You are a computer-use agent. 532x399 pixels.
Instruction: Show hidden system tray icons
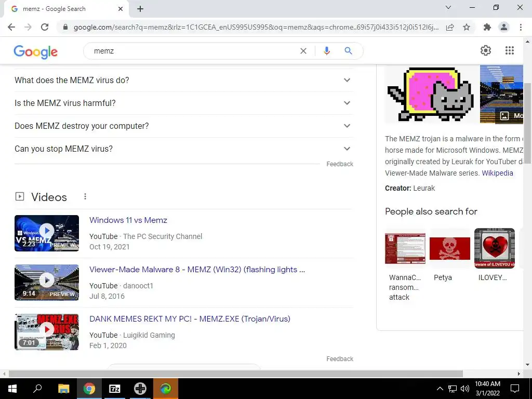tap(440, 389)
